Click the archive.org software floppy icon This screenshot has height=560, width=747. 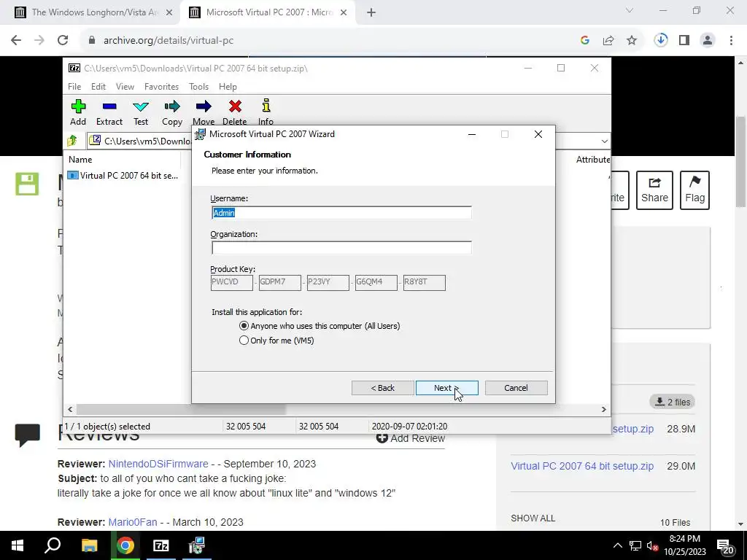(27, 184)
